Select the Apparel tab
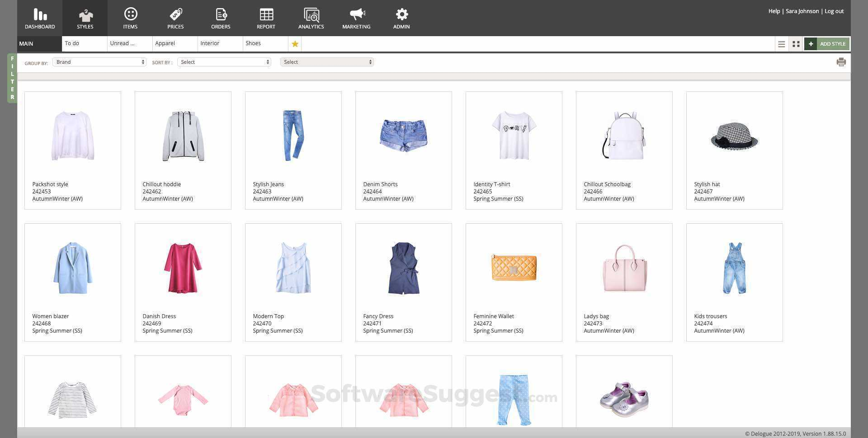The image size is (868, 438). [175, 44]
